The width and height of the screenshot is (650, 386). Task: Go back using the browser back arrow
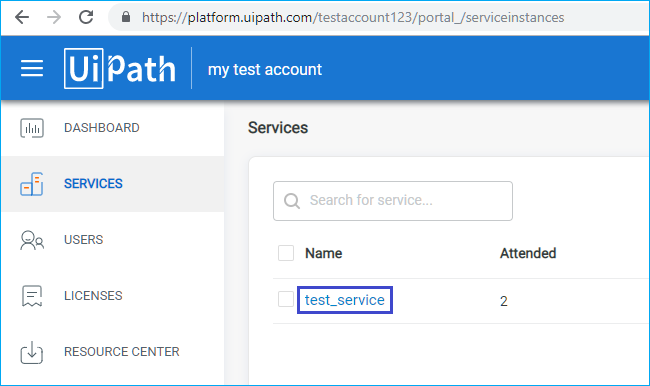click(22, 17)
